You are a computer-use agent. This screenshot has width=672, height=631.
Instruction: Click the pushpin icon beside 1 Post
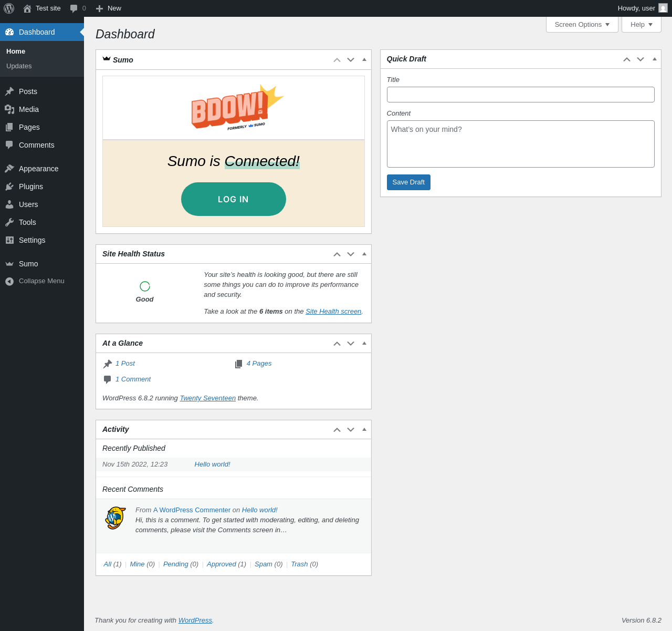tap(108, 364)
